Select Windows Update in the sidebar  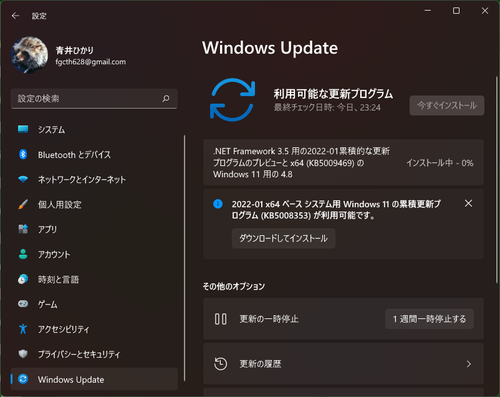(x=94, y=379)
